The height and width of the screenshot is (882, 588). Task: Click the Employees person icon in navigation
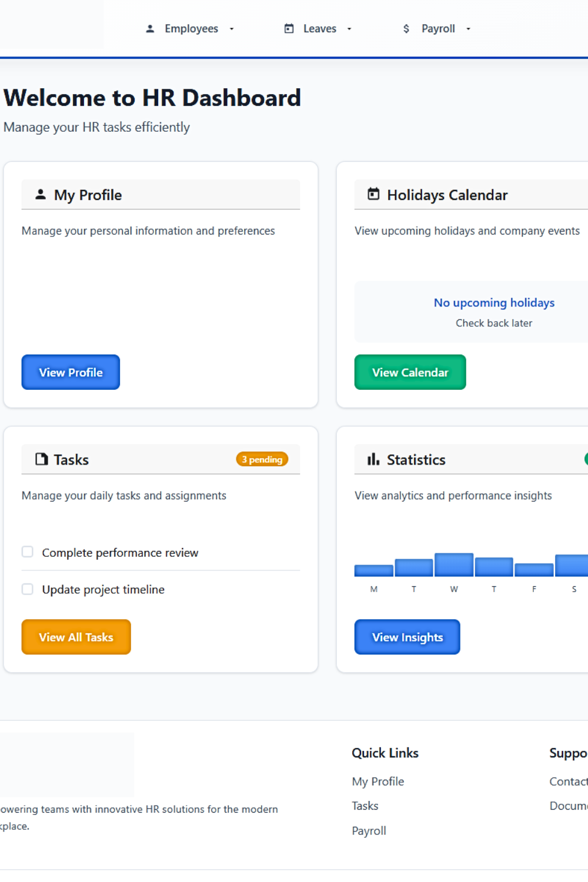(150, 28)
